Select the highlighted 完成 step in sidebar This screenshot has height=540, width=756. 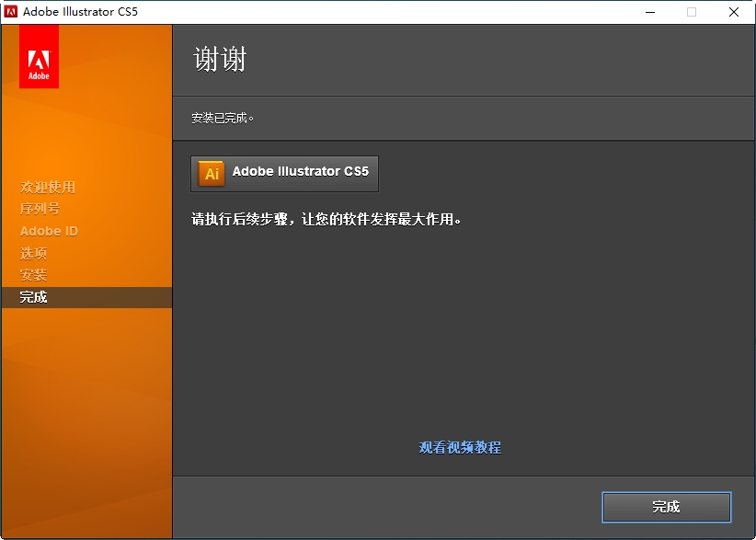86,297
